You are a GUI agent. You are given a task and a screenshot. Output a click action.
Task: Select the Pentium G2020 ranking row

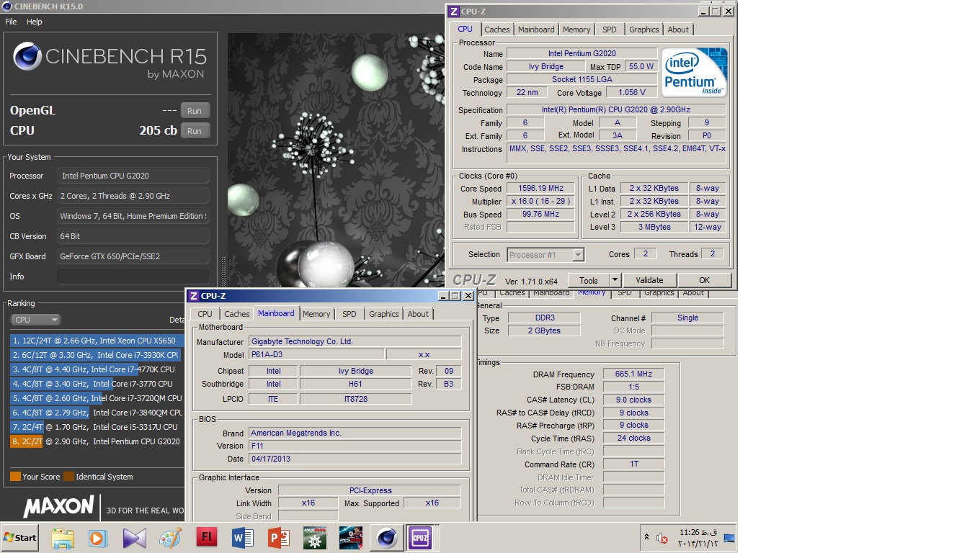click(x=96, y=441)
